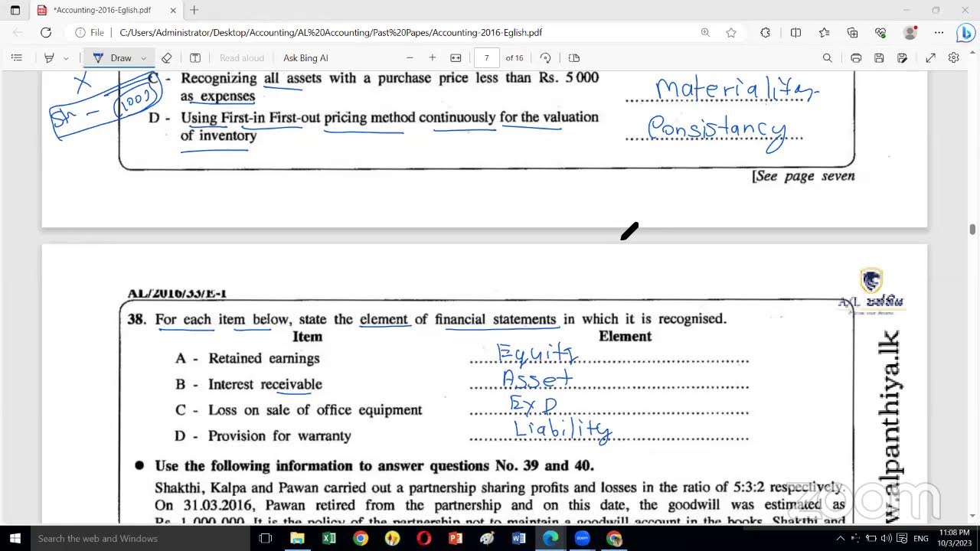
Task: Click the Windows Start button
Action: click(x=15, y=539)
